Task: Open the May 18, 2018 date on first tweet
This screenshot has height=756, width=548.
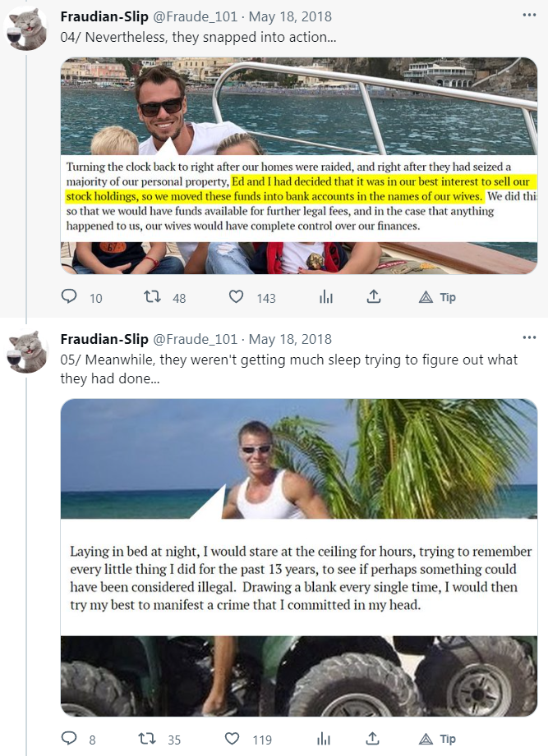Action: [290, 17]
